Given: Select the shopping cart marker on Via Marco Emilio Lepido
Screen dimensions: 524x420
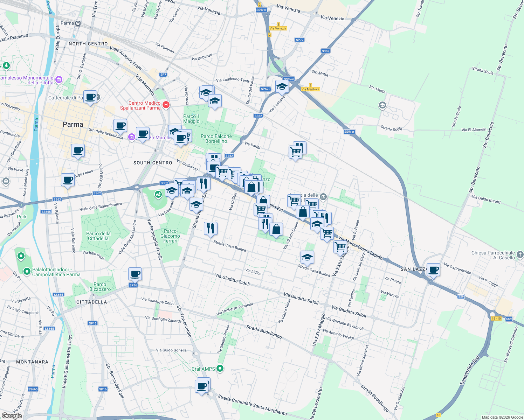Looking at the screenshot, I should (339, 247).
